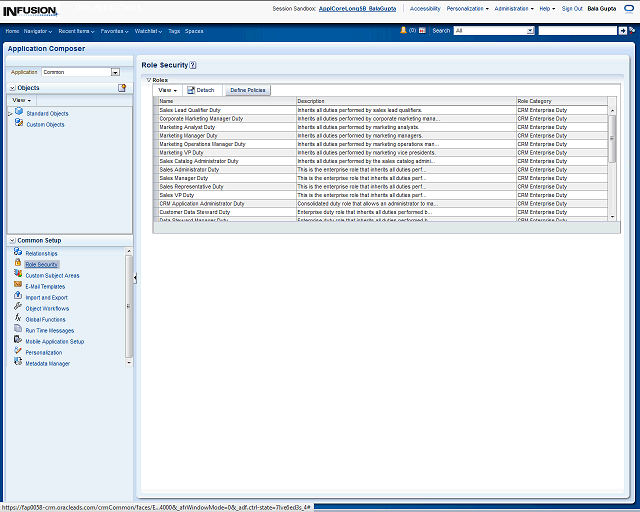640x512 pixels.
Task: Click the Relationships icon in Common Setup
Action: pos(18,253)
